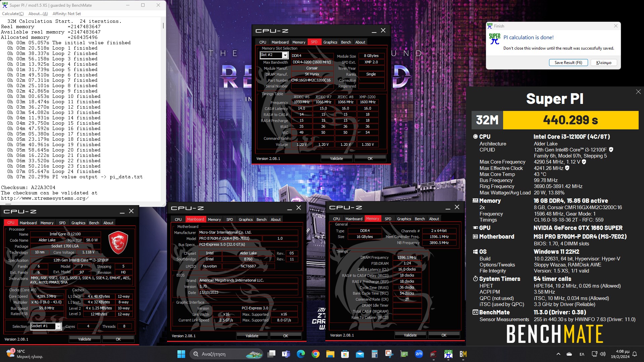
Task: Open the Calculate(C) menu in Super PI
Action: click(x=13, y=14)
